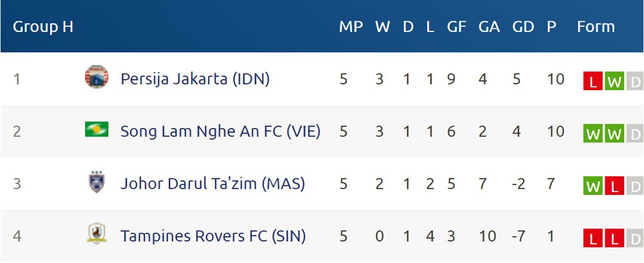This screenshot has width=644, height=263.
Task: Click Johor Darul Ta'zim's green W form badge
Action: coord(592,186)
